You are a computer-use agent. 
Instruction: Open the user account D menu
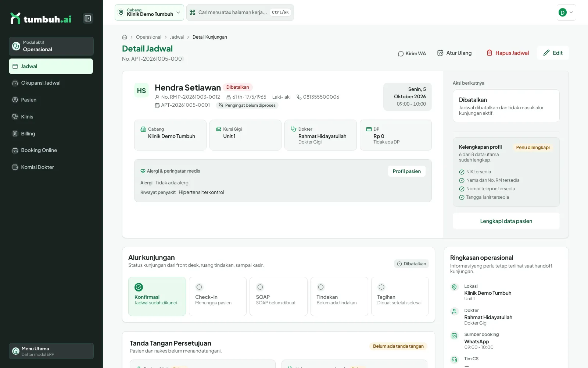[x=566, y=13]
